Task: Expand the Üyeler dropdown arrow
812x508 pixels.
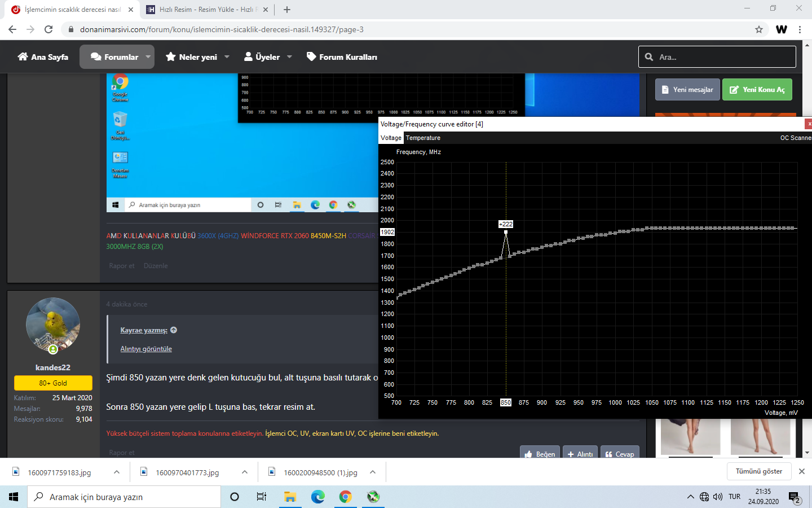Action: click(290, 57)
